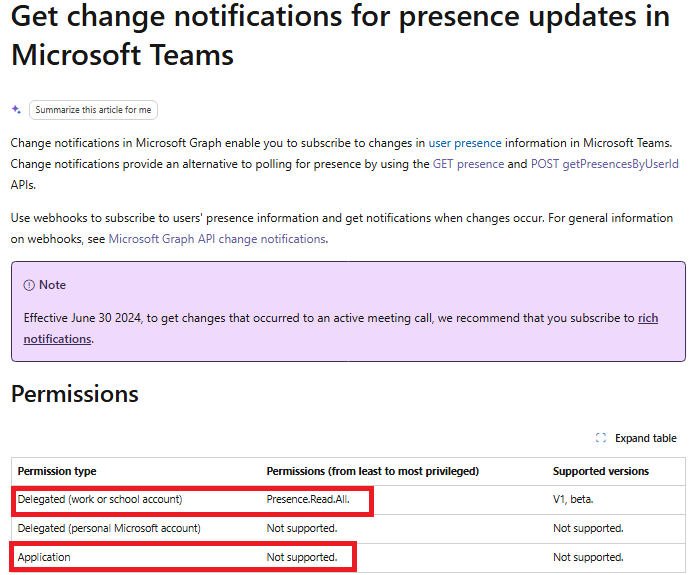This screenshot has width=696, height=575.
Task: Open the POST getPresencesByUserId link
Action: tap(605, 164)
